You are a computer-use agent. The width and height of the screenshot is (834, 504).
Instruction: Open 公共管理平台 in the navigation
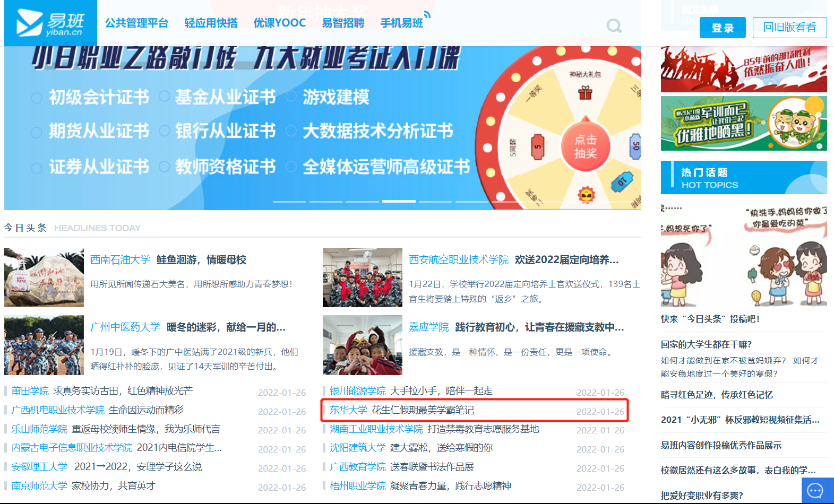[x=136, y=23]
